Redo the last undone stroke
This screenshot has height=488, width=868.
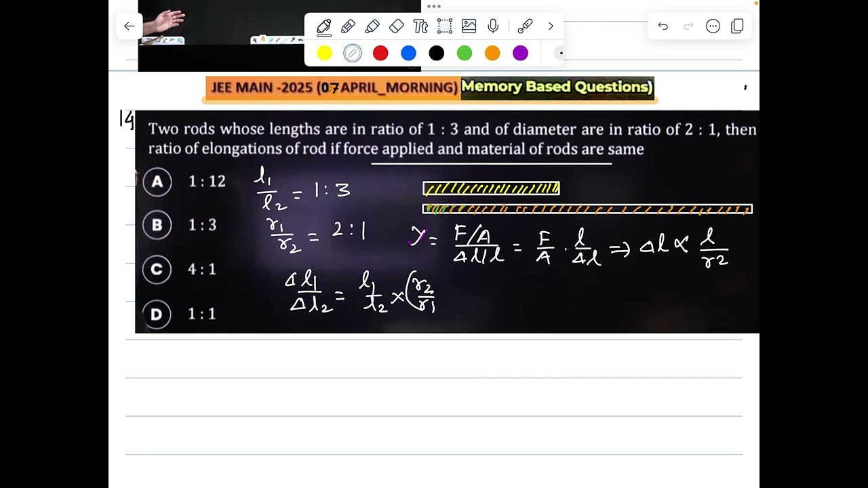tap(688, 26)
